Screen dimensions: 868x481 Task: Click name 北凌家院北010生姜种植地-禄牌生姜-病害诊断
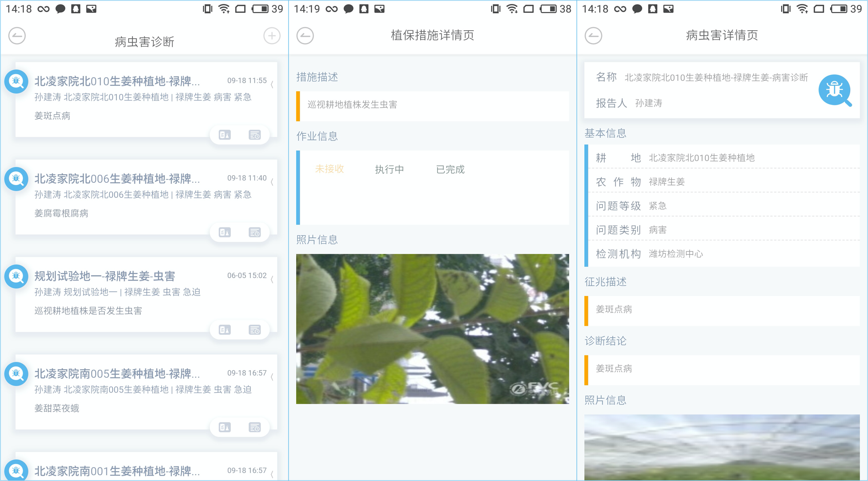[x=716, y=77]
